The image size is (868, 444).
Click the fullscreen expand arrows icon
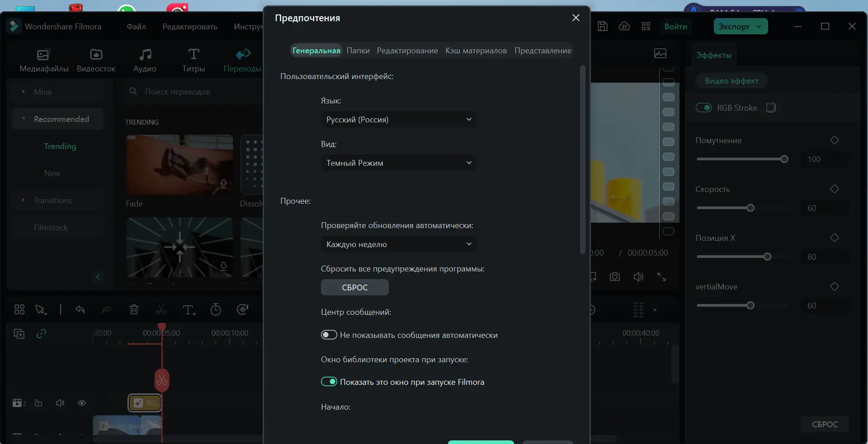point(661,276)
